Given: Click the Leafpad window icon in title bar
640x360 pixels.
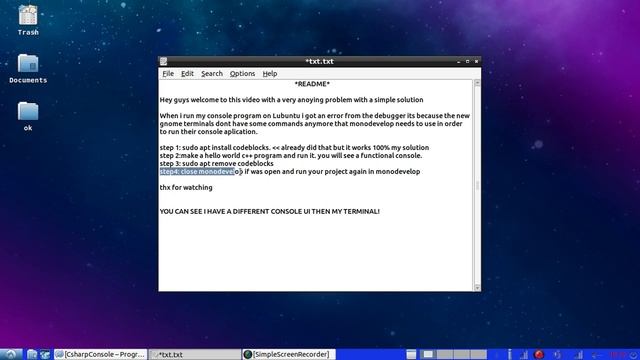Looking at the screenshot, I should click(164, 61).
